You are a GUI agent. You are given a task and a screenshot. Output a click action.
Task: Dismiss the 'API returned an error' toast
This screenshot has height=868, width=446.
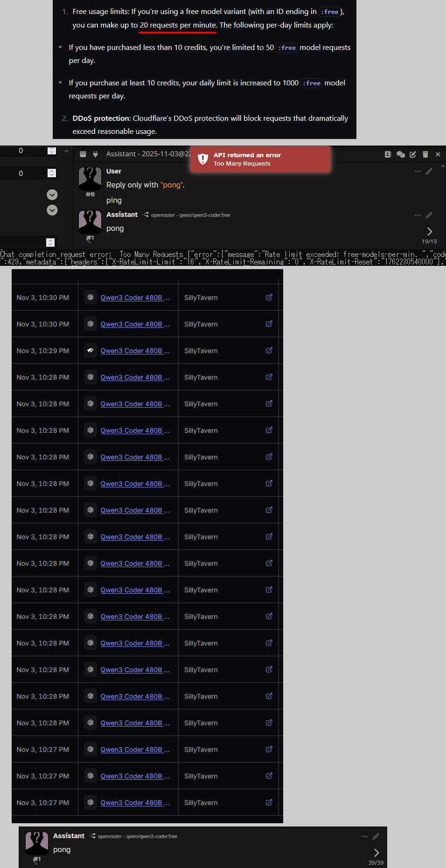tap(260, 159)
